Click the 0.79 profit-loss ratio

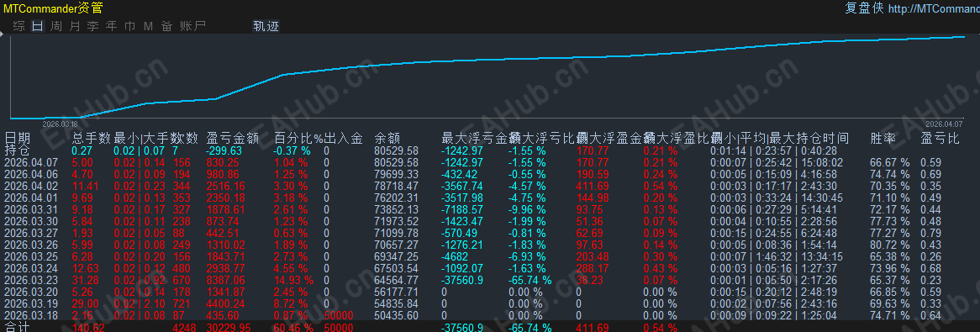[930, 233]
